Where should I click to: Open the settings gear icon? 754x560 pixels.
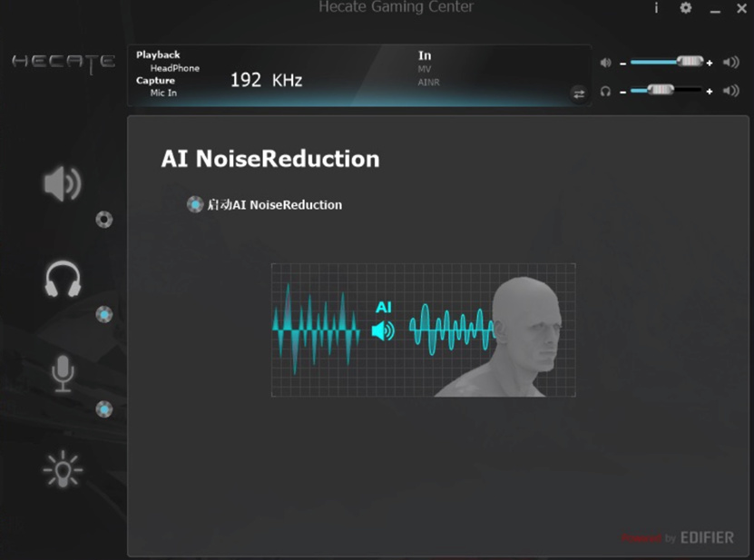pyautogui.click(x=686, y=7)
